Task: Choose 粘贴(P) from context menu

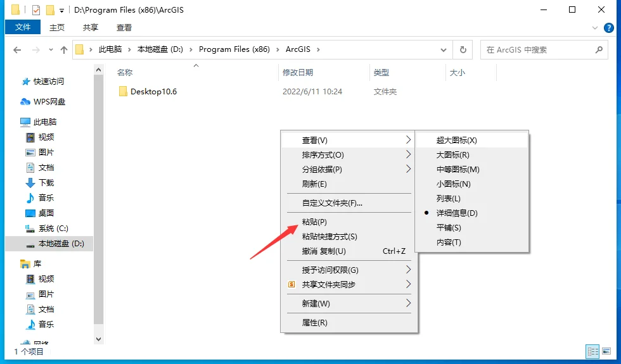Action: tap(348, 222)
